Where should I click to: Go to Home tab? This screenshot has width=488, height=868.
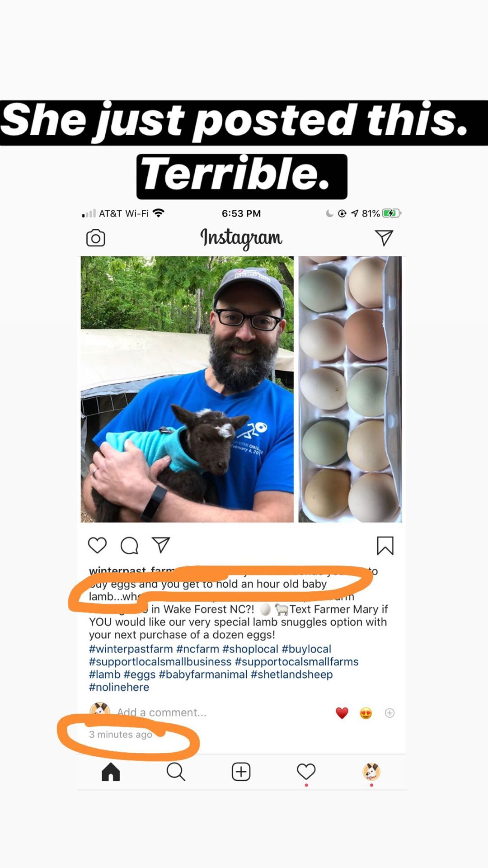pyautogui.click(x=111, y=772)
